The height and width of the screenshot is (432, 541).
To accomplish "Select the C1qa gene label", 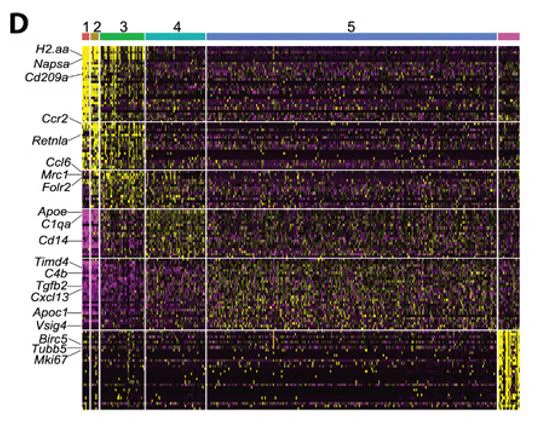I will (56, 224).
